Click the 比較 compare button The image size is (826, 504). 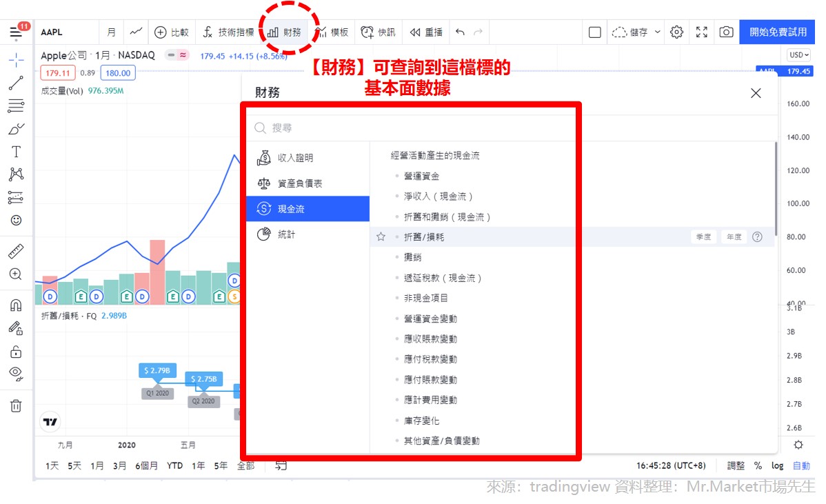(x=171, y=32)
